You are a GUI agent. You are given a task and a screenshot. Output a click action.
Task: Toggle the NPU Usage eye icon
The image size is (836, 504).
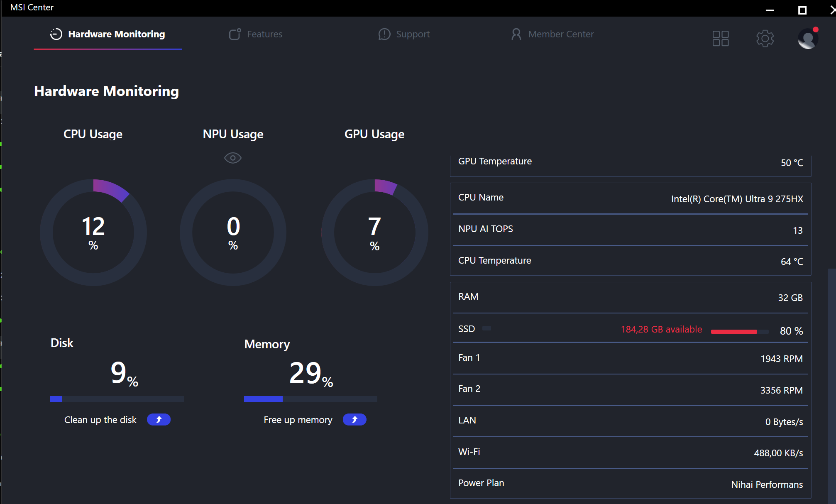233,158
